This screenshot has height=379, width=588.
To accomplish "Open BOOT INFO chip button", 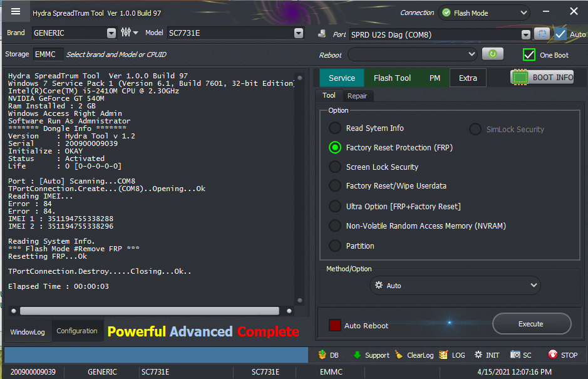I will tap(542, 77).
